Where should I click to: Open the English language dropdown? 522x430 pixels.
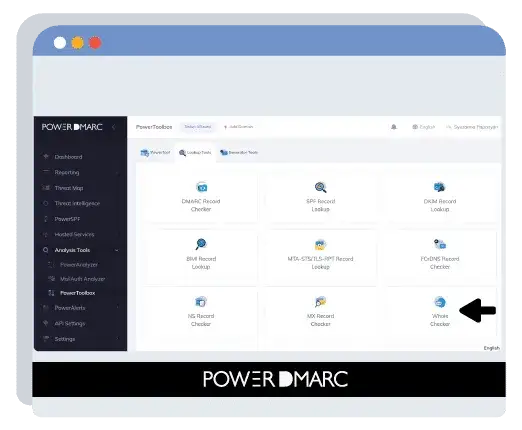[424, 127]
